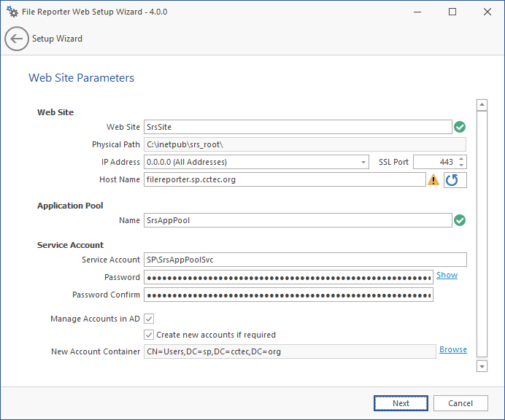Click the green checkmark beside Web Site

point(460,127)
